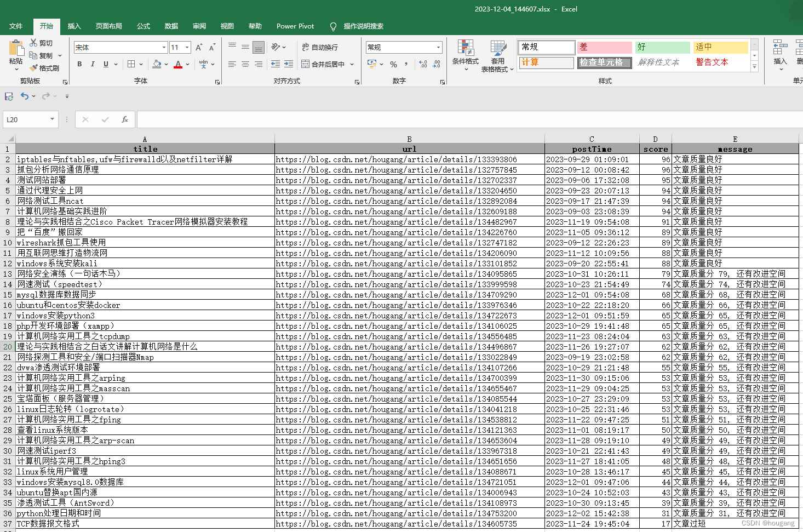Align cell text to the right
Screen dimensions: 803x532
click(x=259, y=64)
